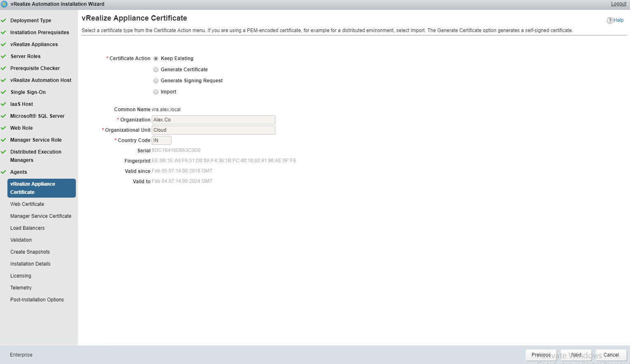This screenshot has width=630, height=364.
Task: Click the certificate Fingerprint value
Action: [224, 161]
